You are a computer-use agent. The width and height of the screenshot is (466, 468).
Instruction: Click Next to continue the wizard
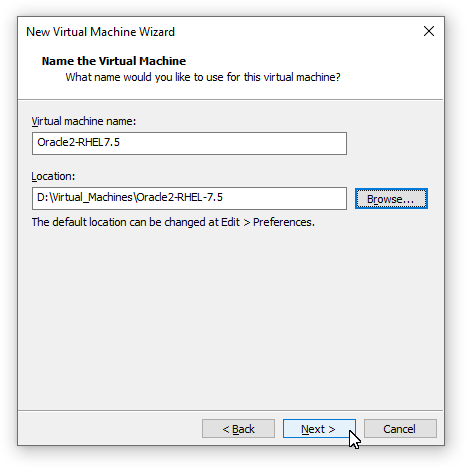(319, 429)
